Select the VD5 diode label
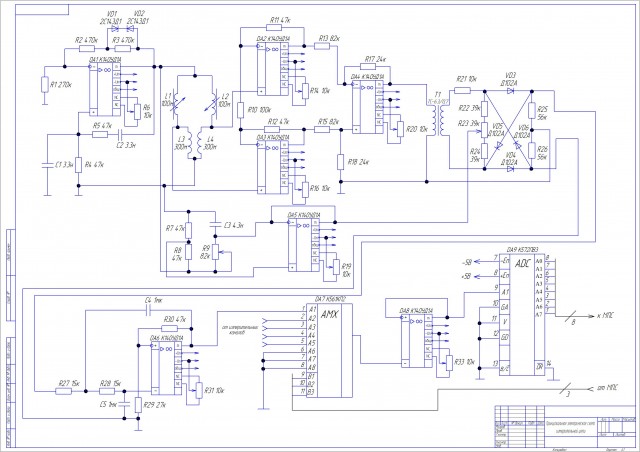The image size is (640, 452). (x=498, y=127)
